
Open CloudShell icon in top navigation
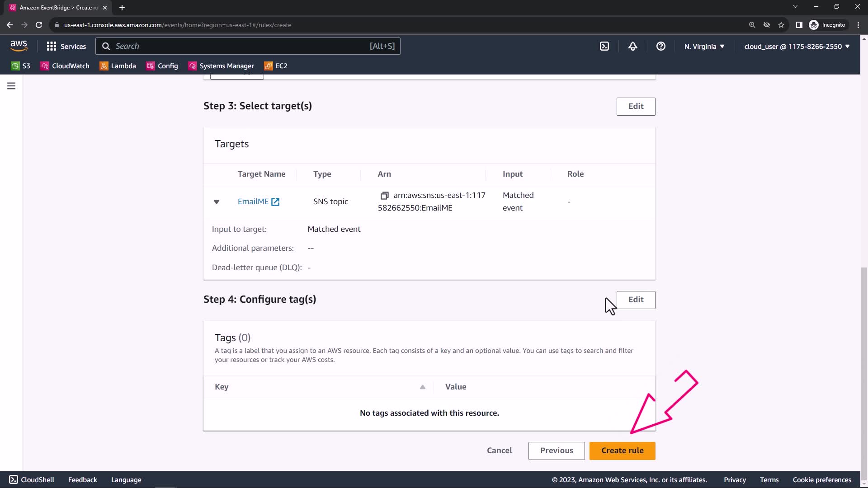point(604,46)
